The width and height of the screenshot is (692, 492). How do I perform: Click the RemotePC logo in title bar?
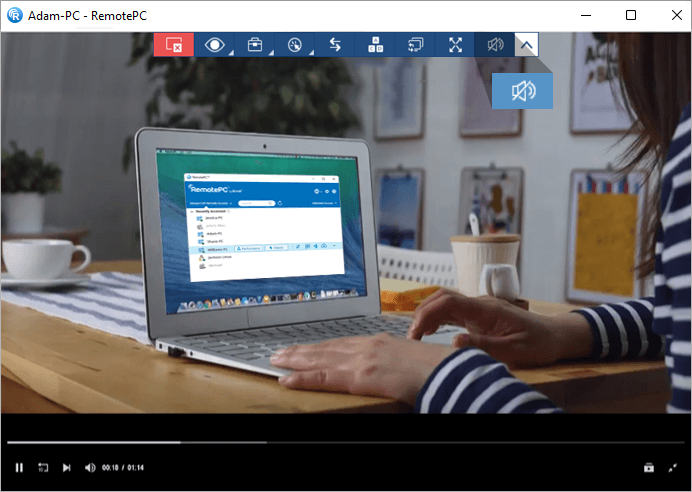(x=13, y=15)
